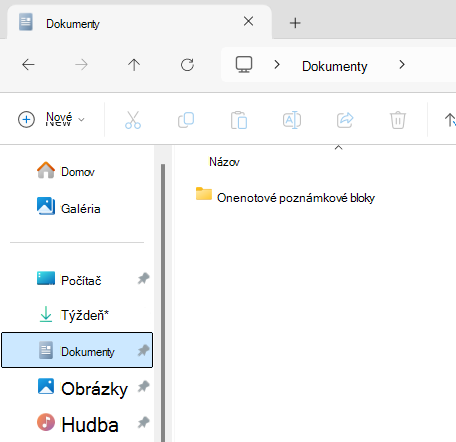456x442 pixels.
Task: Go back with the left arrow
Action: [28, 64]
